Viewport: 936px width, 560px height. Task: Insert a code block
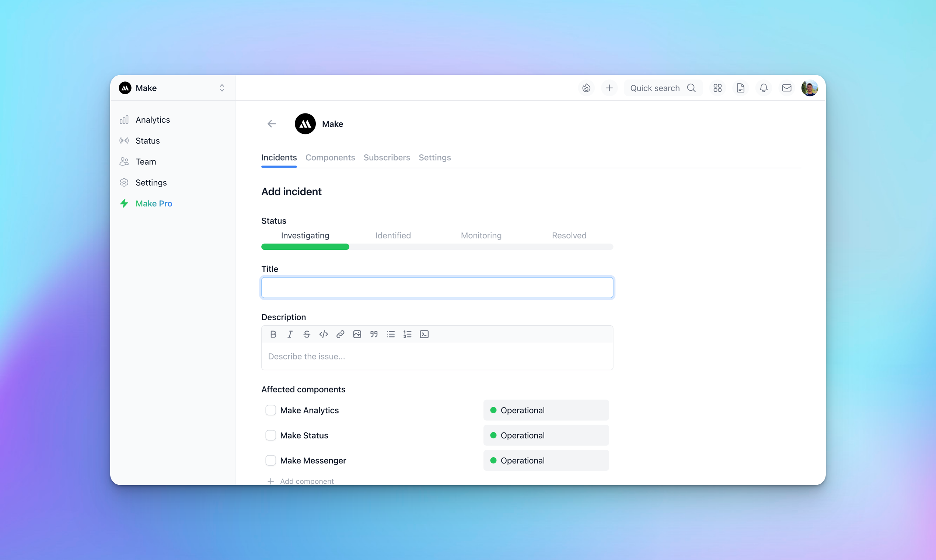[x=424, y=334]
